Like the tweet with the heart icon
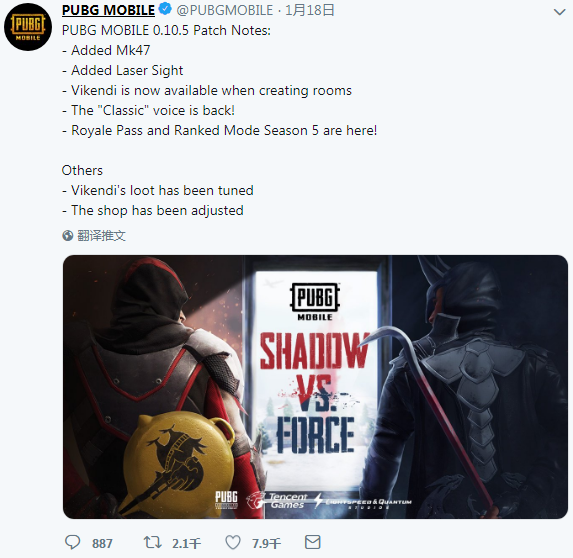 [x=233, y=542]
